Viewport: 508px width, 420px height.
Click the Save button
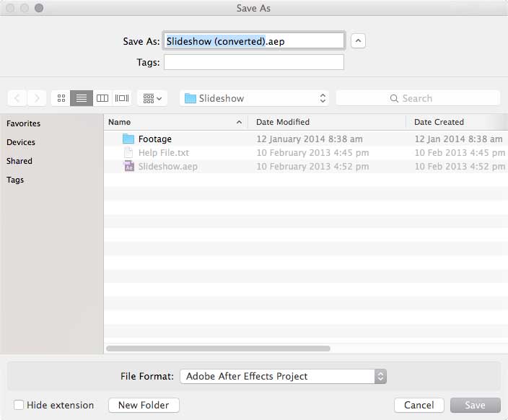pyautogui.click(x=476, y=405)
